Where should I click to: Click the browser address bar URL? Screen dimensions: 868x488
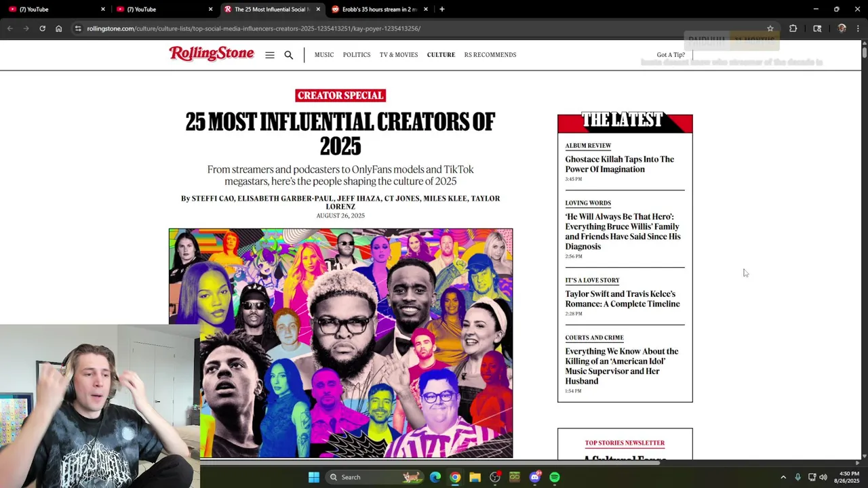[x=254, y=28]
